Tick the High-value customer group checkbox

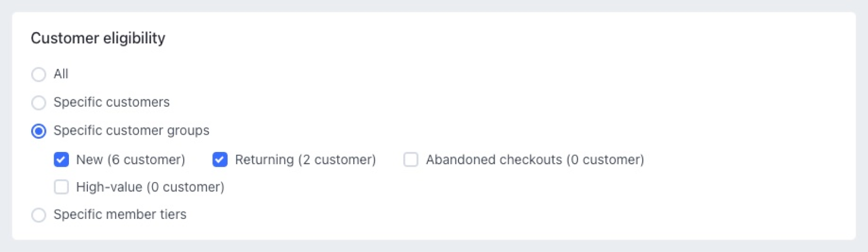[x=61, y=187]
